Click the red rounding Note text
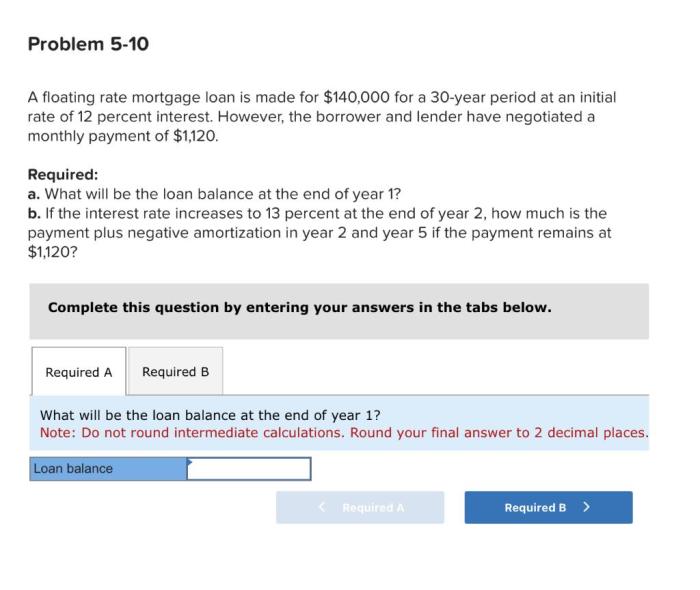The width and height of the screenshot is (700, 590). coord(343,433)
